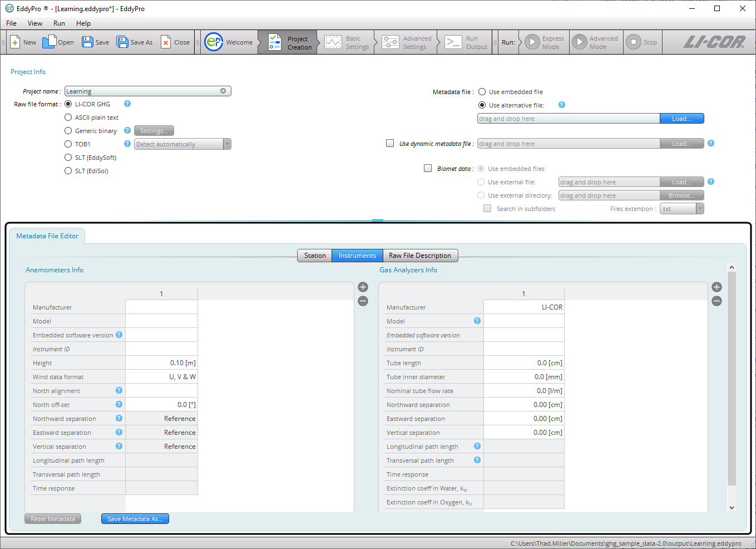Screen dimensions: 756x549
Task: Save the project via Save icon
Action: 95,42
